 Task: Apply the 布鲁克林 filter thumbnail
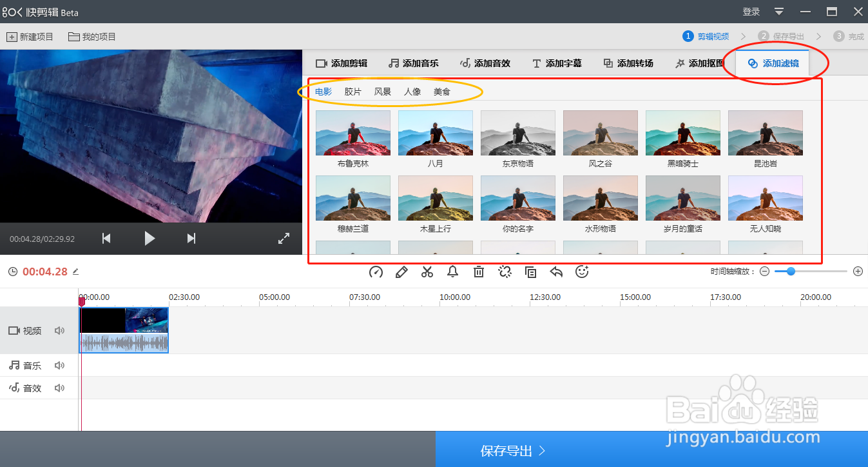(x=352, y=133)
